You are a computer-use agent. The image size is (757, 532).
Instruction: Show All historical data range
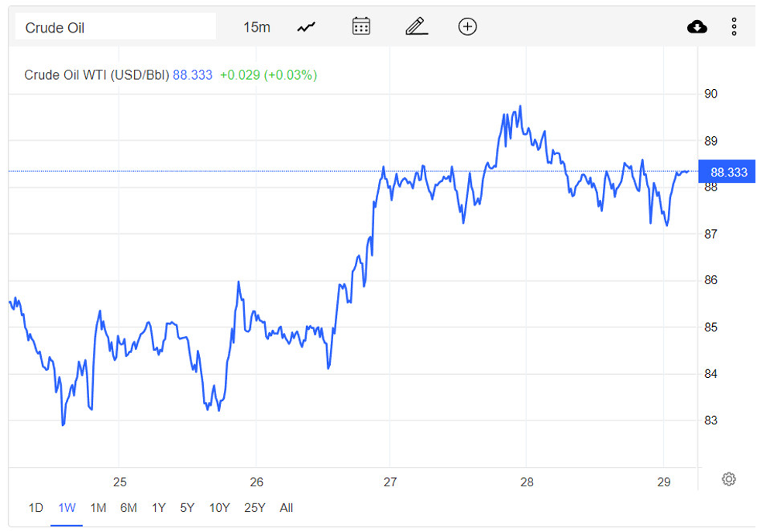pyautogui.click(x=286, y=508)
